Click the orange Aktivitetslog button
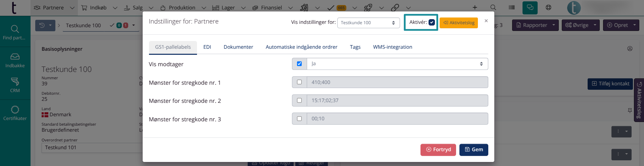 click(459, 23)
